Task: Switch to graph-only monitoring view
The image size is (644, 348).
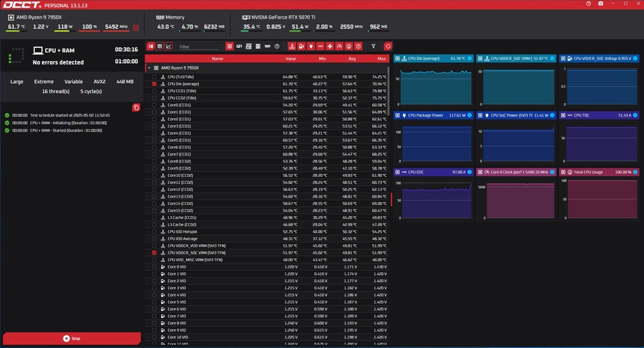Action: click(169, 46)
